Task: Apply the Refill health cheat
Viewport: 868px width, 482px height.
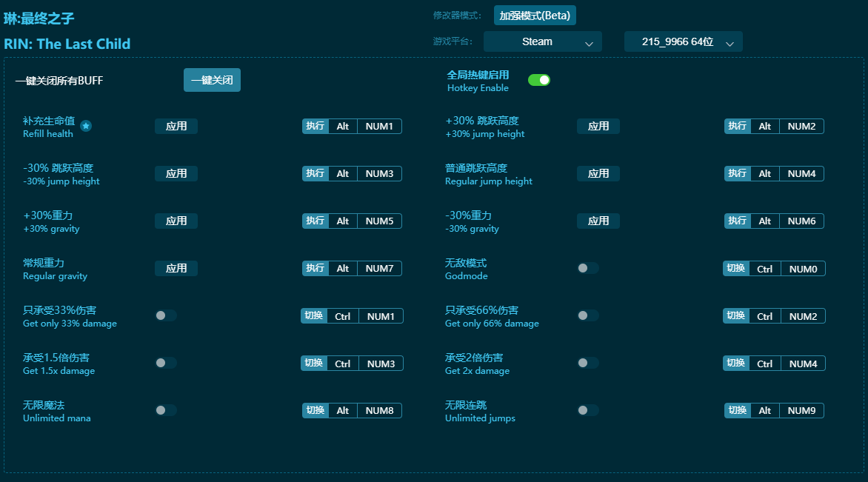Action: pyautogui.click(x=176, y=126)
